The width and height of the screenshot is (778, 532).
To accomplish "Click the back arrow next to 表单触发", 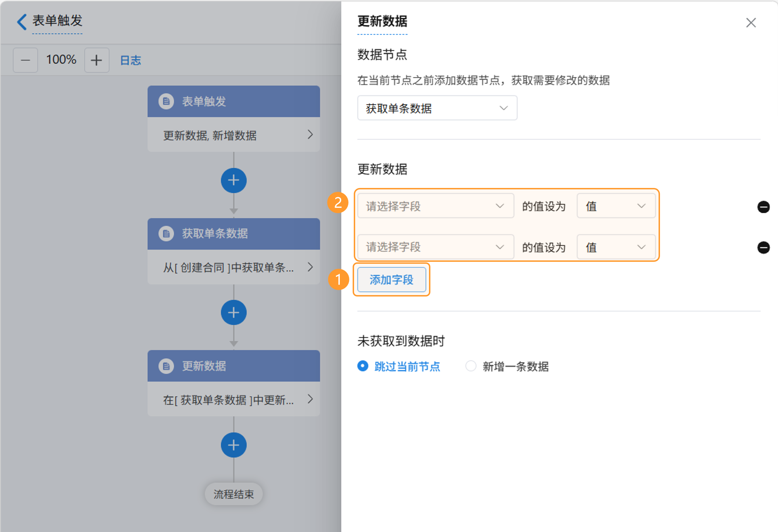I will (22, 22).
